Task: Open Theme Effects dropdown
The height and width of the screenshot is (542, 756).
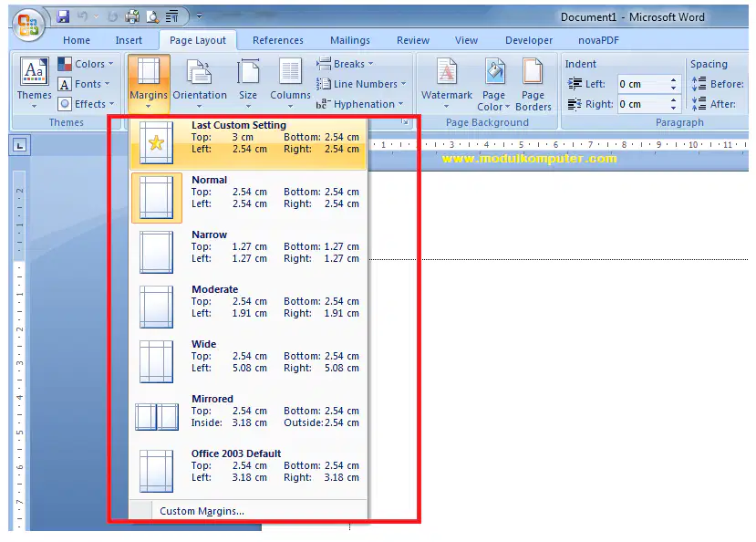Action: (x=86, y=104)
